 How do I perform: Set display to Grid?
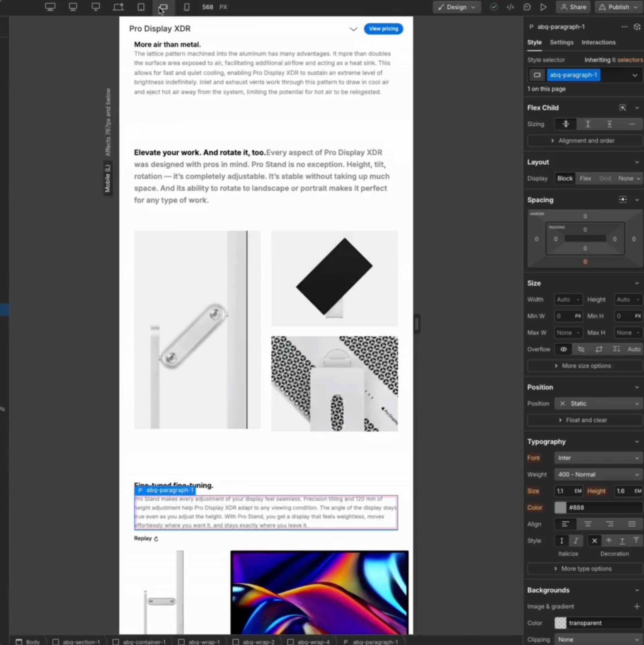tap(605, 178)
